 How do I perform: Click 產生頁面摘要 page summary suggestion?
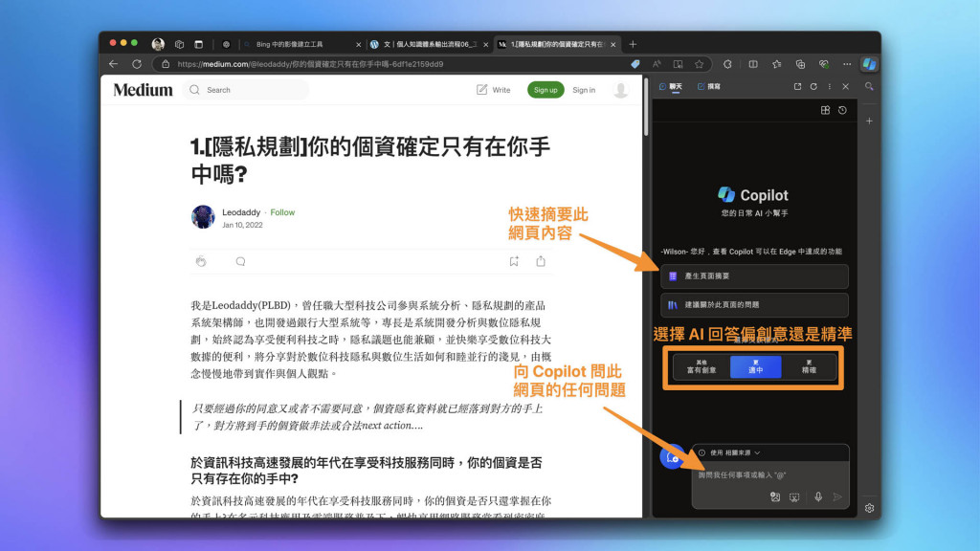(x=754, y=276)
